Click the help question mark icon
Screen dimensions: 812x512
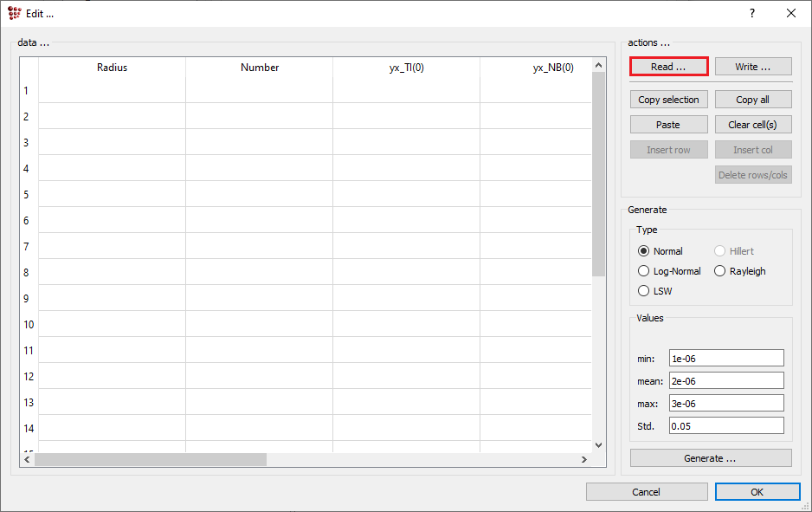tap(752, 14)
